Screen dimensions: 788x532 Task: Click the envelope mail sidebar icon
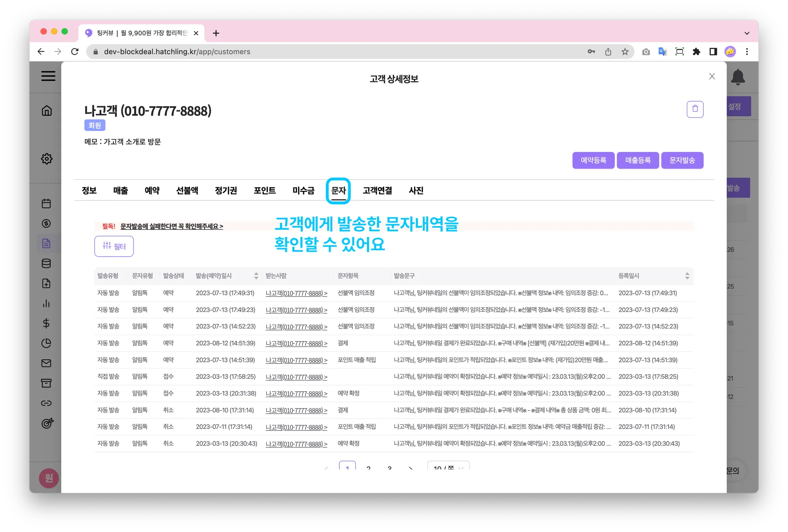(46, 363)
